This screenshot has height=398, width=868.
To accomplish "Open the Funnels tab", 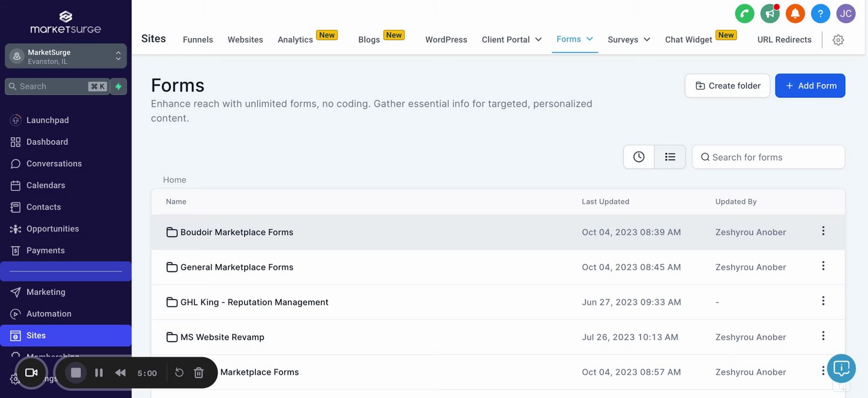I will pyautogui.click(x=198, y=40).
